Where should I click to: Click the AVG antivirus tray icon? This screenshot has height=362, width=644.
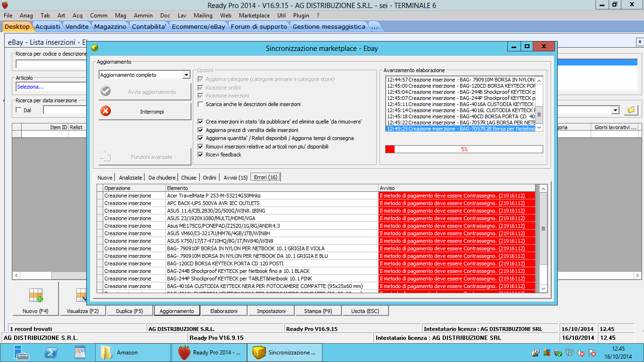point(547,353)
